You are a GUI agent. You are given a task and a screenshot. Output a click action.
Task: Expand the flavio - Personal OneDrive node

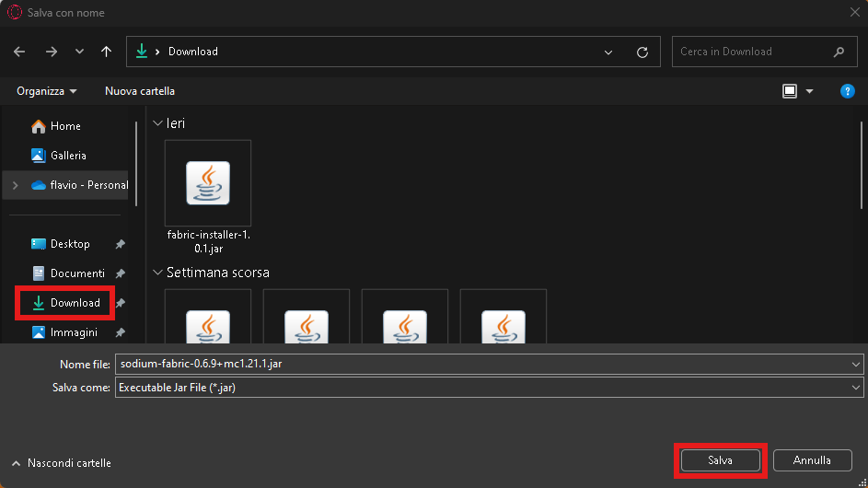(x=16, y=185)
